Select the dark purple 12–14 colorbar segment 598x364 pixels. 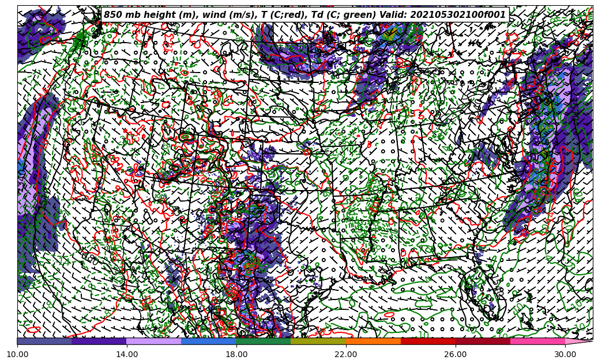coord(99,342)
